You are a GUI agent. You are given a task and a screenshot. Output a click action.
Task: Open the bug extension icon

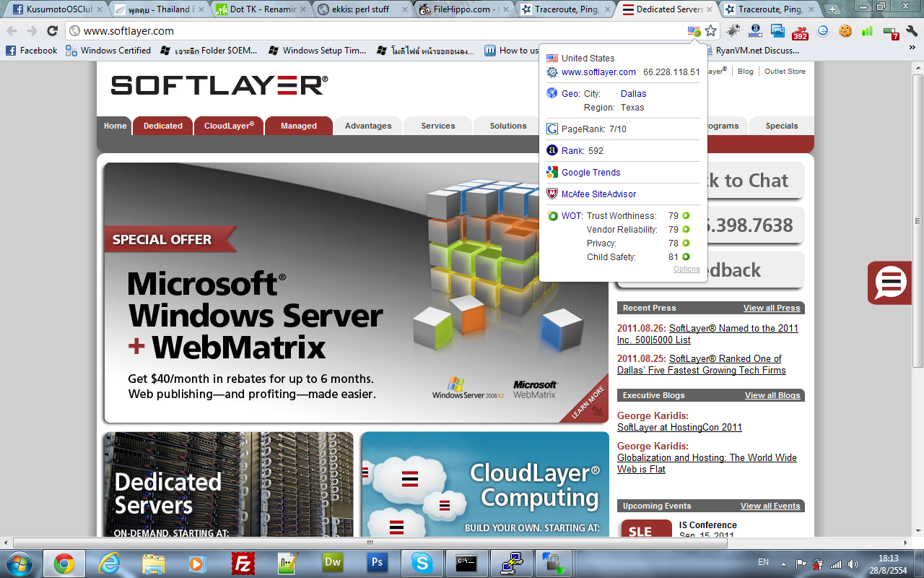tap(733, 31)
